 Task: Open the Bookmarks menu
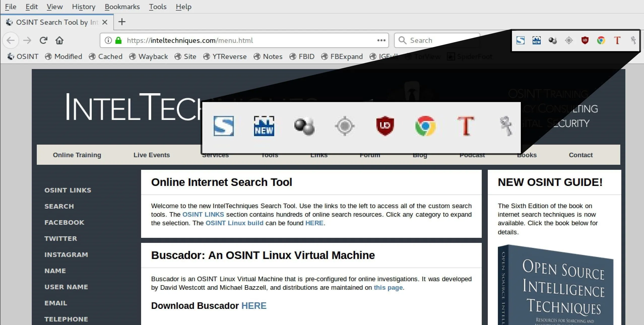(x=122, y=7)
